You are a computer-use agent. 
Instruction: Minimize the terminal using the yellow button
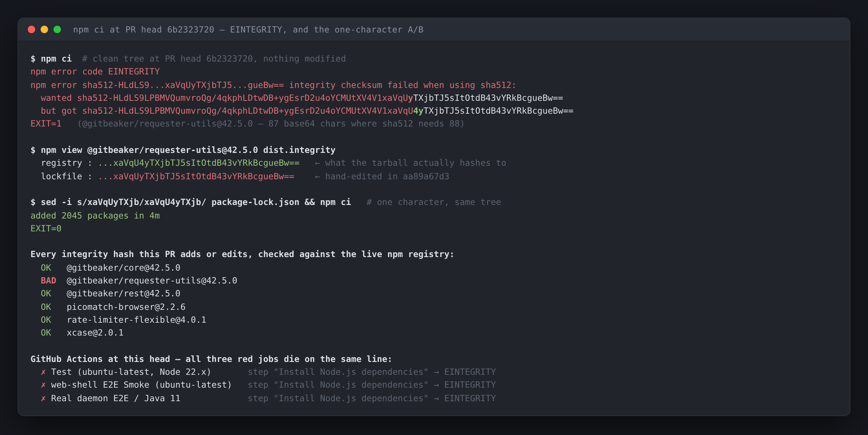[x=44, y=29]
